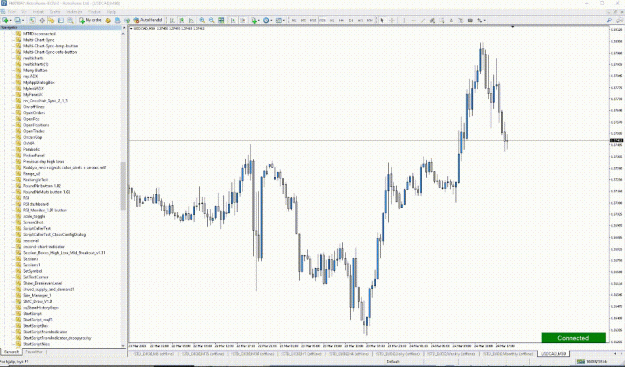The width and height of the screenshot is (625, 367).
Task: Select the StartScript item
Action: (32, 314)
